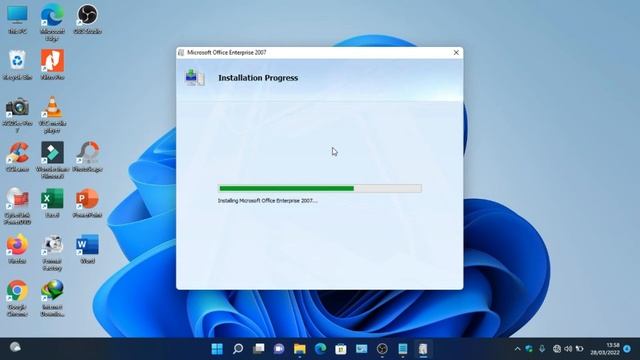Launch OBS Studio from the desktop

[x=87, y=19]
